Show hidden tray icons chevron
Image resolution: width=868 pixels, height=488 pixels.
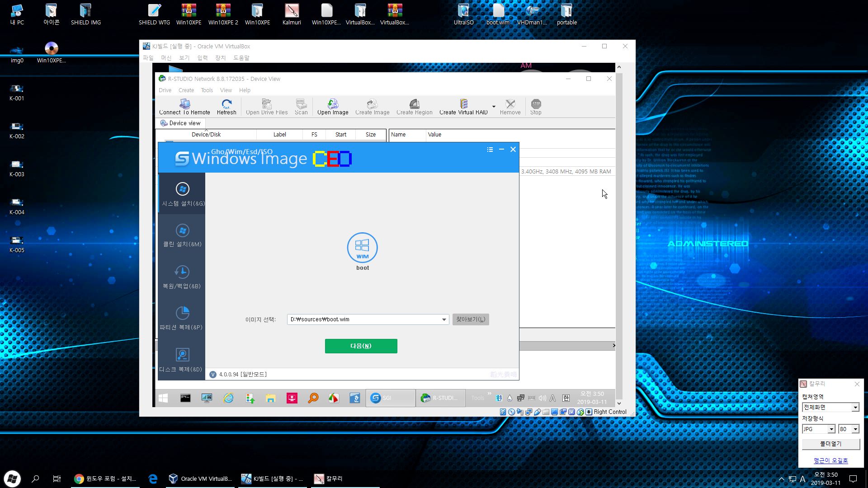(x=781, y=479)
